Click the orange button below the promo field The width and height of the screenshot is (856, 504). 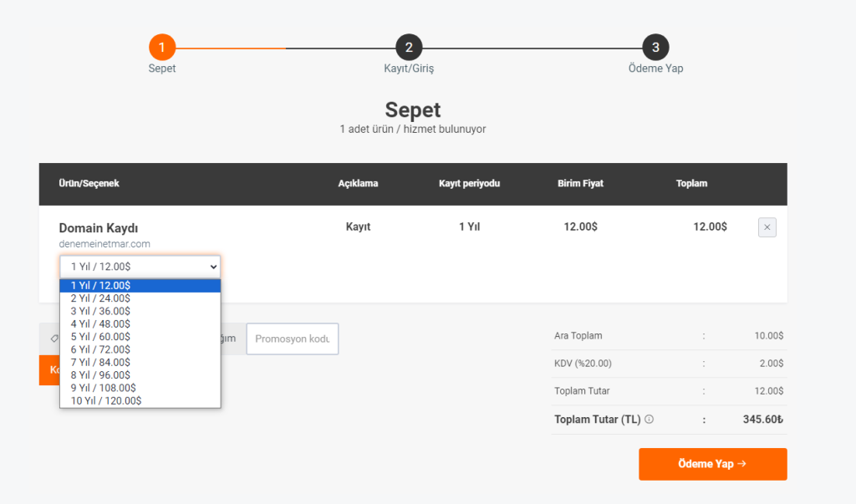49,370
